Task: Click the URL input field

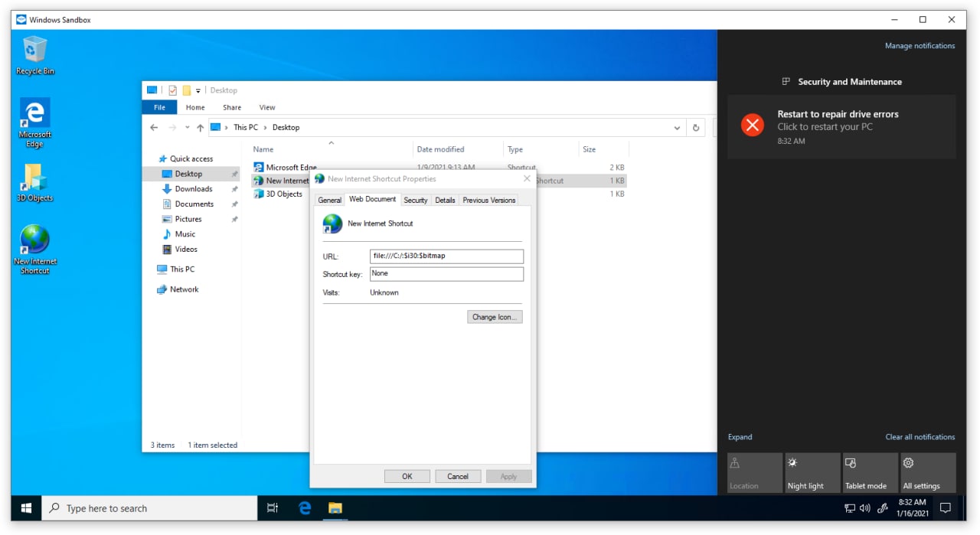Action: pos(446,256)
